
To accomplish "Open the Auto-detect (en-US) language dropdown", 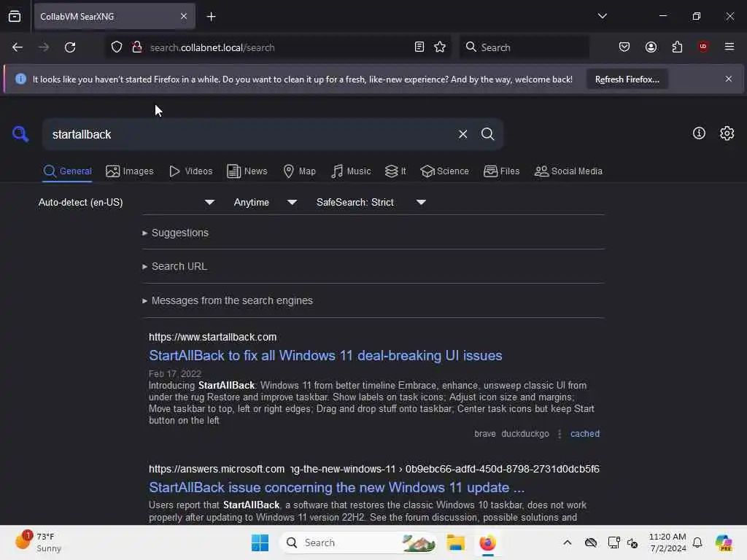I will (126, 203).
